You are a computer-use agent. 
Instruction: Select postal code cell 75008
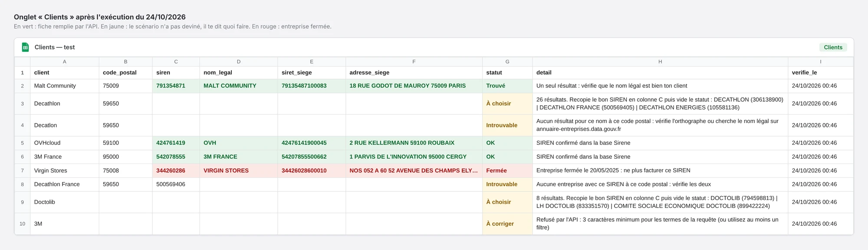(x=125, y=170)
